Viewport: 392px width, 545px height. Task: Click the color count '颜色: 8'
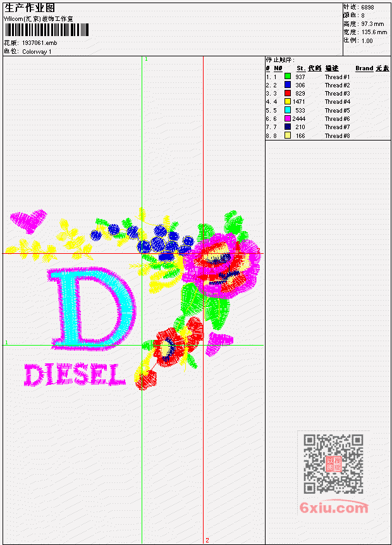point(354,15)
